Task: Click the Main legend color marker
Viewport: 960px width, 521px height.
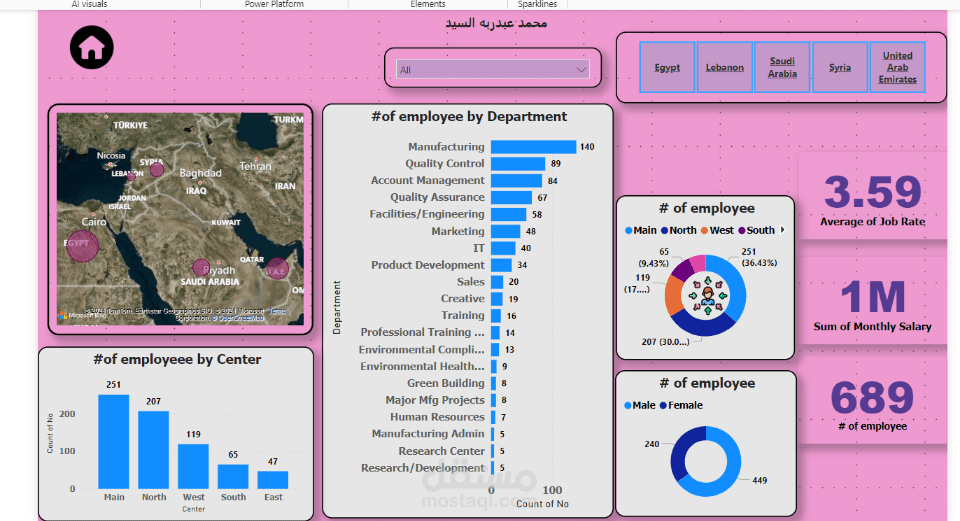Action: point(628,231)
